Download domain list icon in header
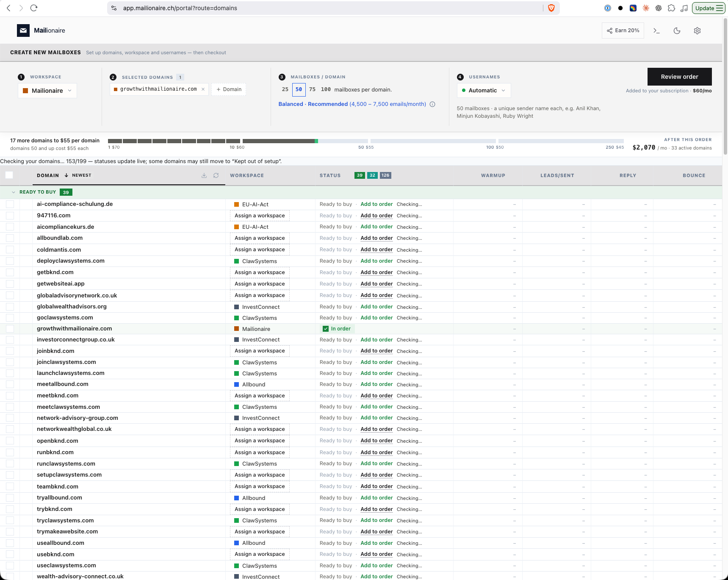Image resolution: width=728 pixels, height=580 pixels. coord(204,175)
